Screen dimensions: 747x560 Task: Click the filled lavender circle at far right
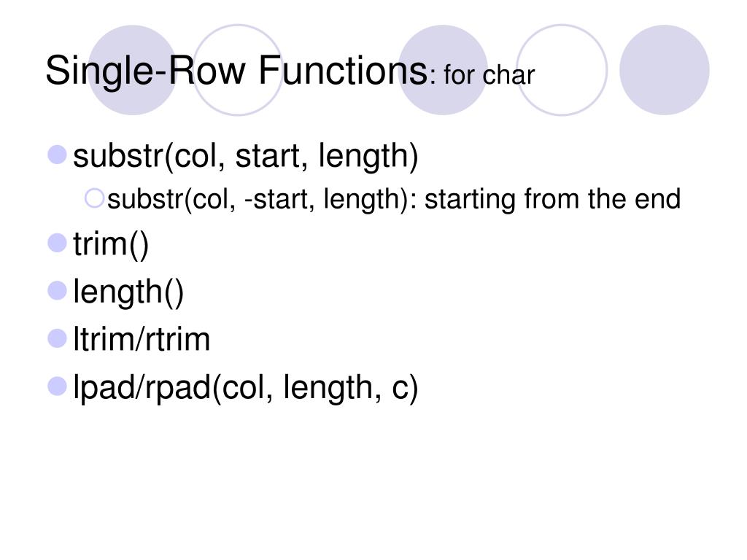[x=664, y=70]
